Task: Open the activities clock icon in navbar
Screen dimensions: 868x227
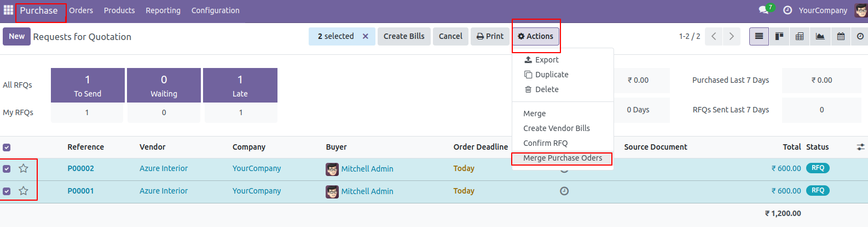Action: tap(788, 10)
